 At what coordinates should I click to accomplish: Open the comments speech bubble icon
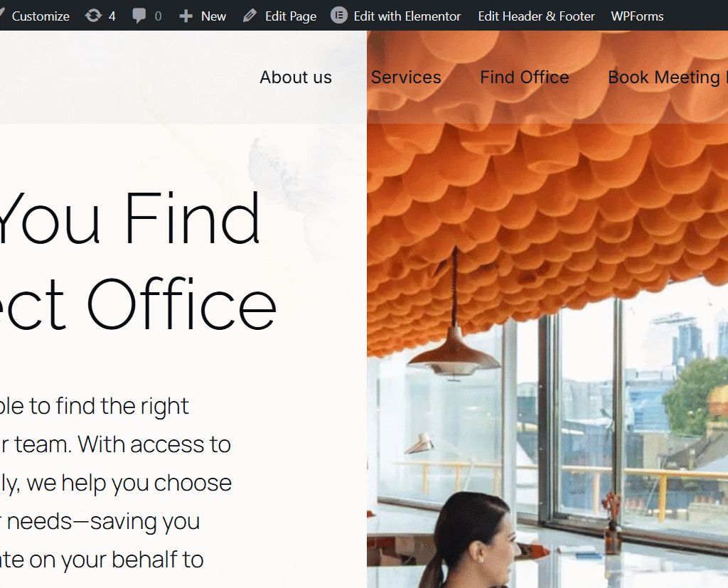(139, 16)
